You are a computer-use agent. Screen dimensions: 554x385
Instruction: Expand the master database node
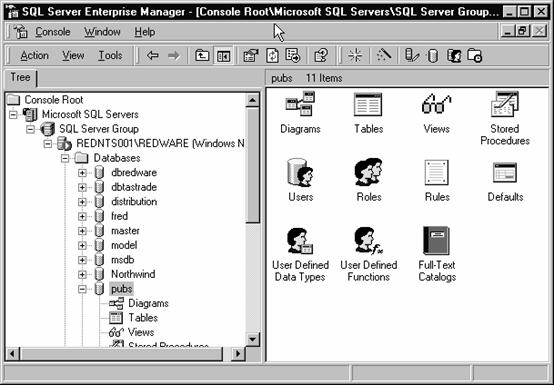pos(82,231)
